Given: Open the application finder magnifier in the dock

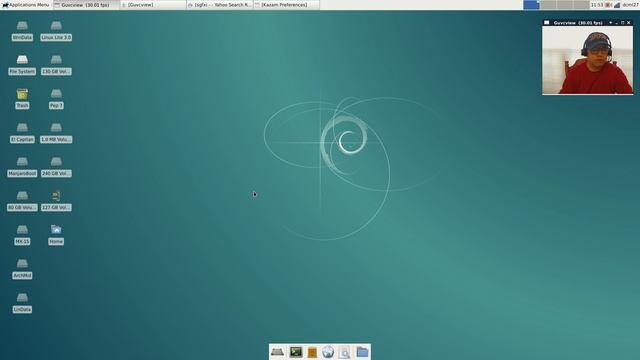Looking at the screenshot, I should pyautogui.click(x=345, y=352).
